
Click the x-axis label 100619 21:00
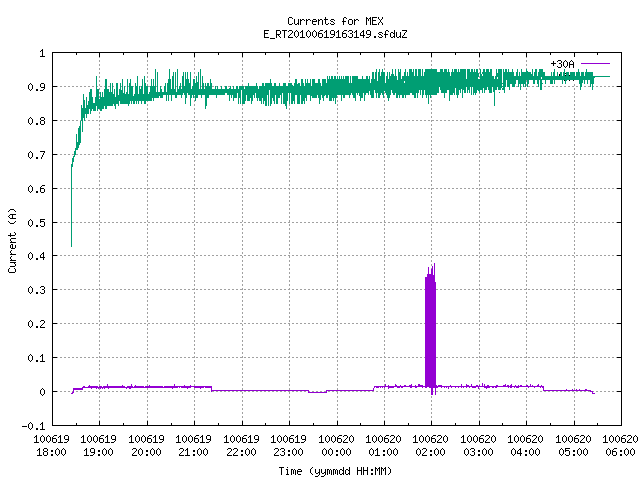(x=194, y=446)
